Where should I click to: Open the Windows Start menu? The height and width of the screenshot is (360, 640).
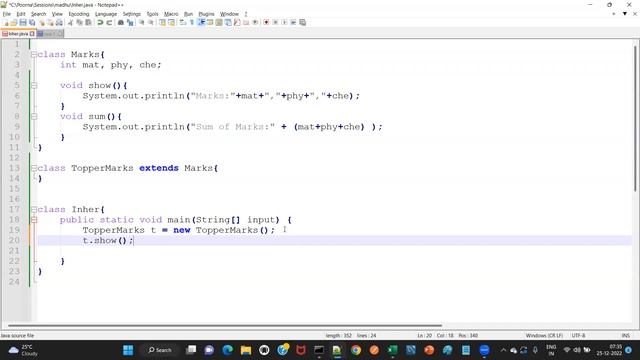pos(128,350)
